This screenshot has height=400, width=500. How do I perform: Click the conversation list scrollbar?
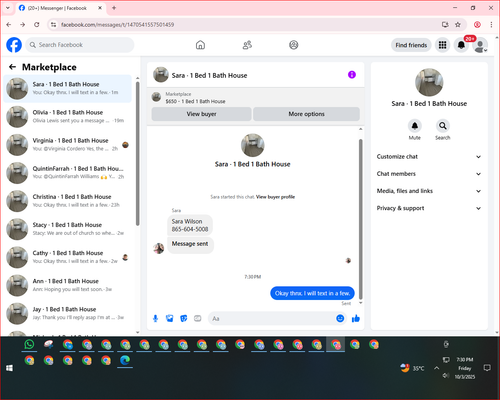coord(137,153)
